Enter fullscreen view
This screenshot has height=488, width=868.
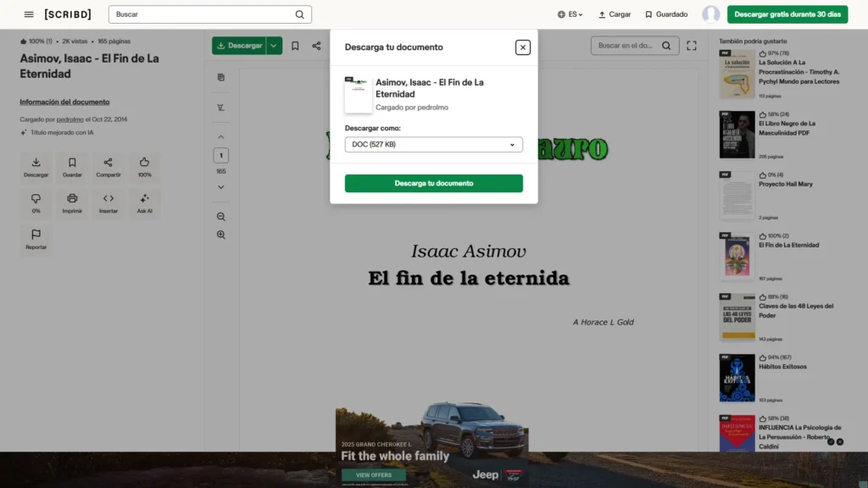692,46
